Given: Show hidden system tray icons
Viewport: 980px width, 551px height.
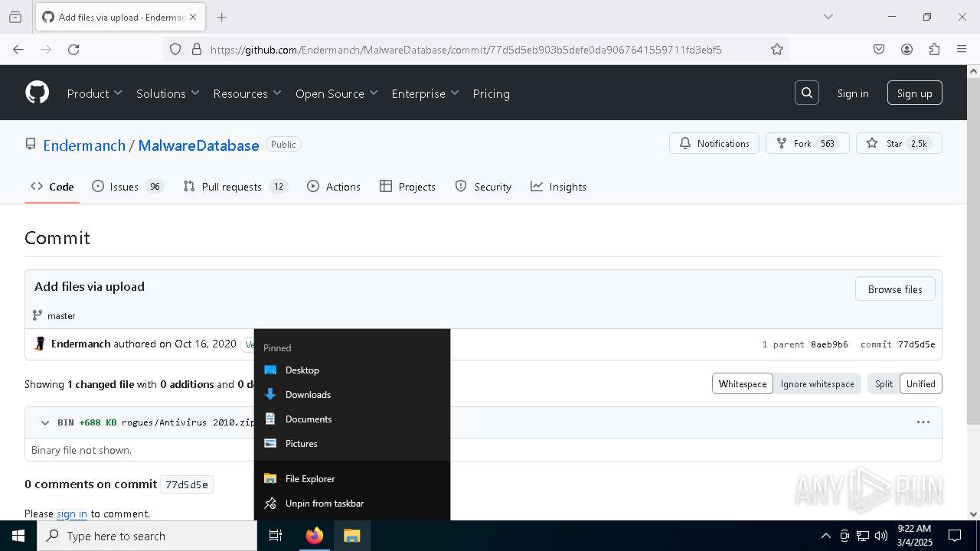Looking at the screenshot, I should (825, 536).
